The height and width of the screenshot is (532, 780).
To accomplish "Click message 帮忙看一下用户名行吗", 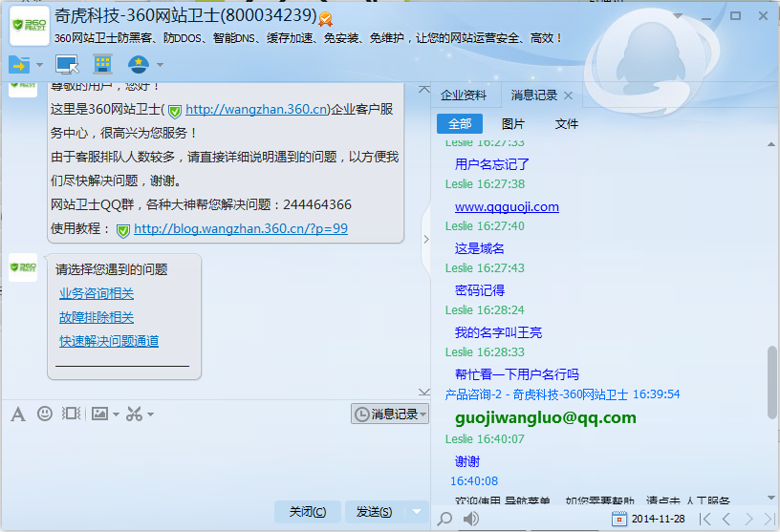I will [517, 373].
